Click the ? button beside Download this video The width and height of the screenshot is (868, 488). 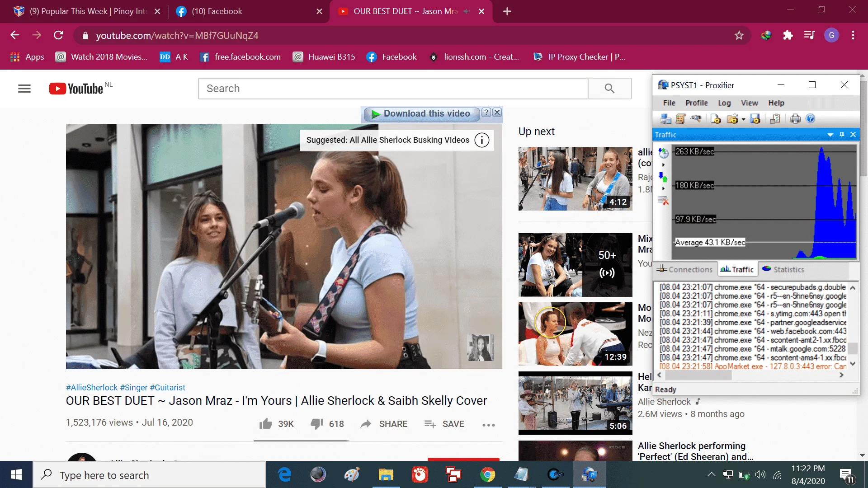point(486,113)
